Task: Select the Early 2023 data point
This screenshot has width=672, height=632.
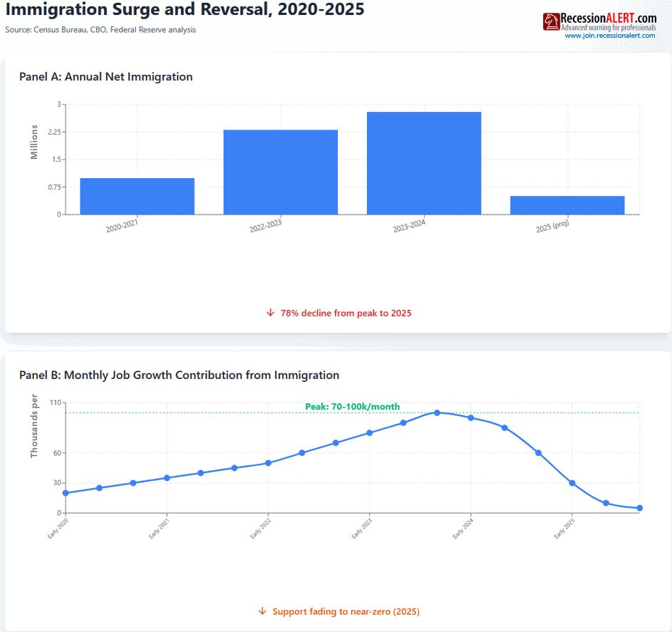Action: 369,432
